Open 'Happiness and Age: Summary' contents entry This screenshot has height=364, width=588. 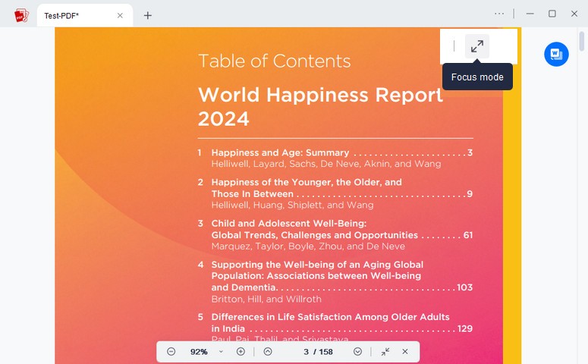[280, 152]
